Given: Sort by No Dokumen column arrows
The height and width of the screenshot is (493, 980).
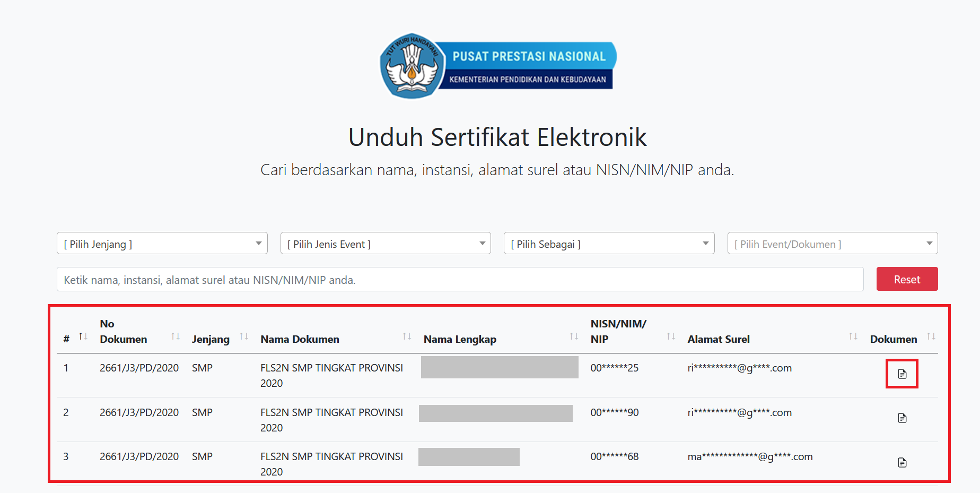Looking at the screenshot, I should pyautogui.click(x=176, y=336).
